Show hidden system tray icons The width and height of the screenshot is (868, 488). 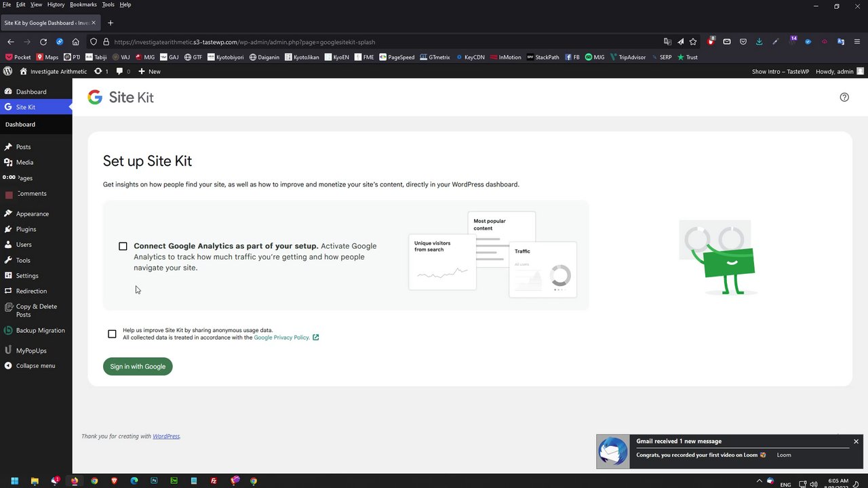[759, 481]
